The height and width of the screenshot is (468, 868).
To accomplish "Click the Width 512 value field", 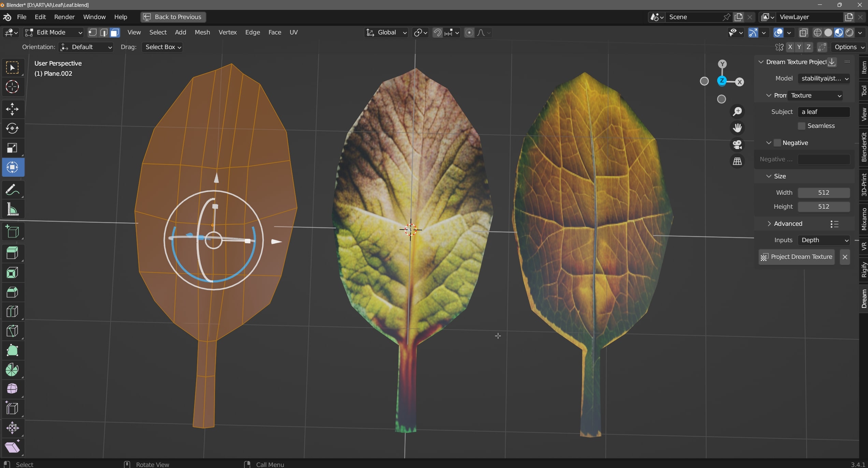I will [x=823, y=193].
